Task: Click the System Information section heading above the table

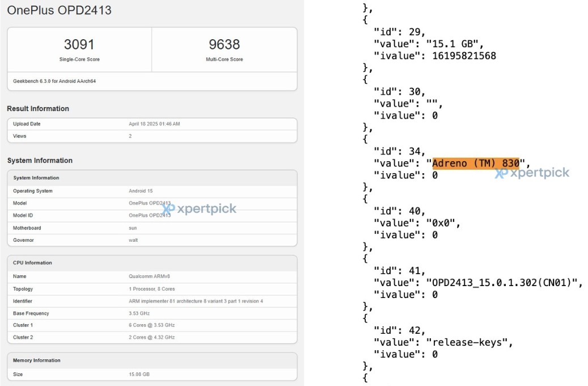Action: (40, 160)
